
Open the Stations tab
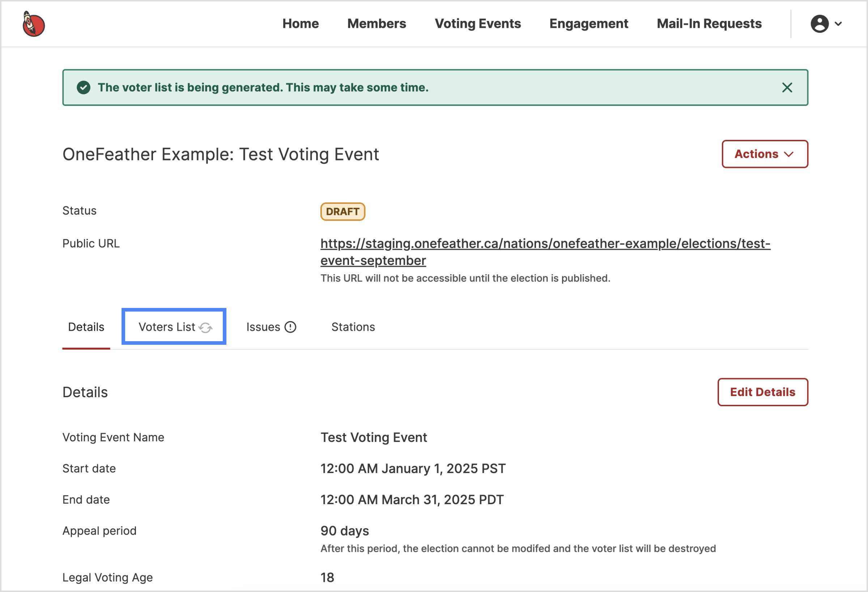tap(353, 327)
